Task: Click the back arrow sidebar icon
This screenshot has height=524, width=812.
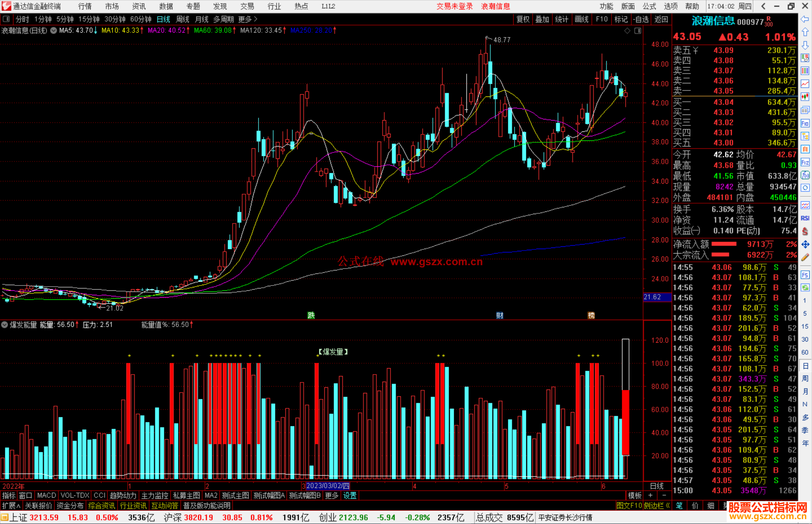Action: (805, 19)
